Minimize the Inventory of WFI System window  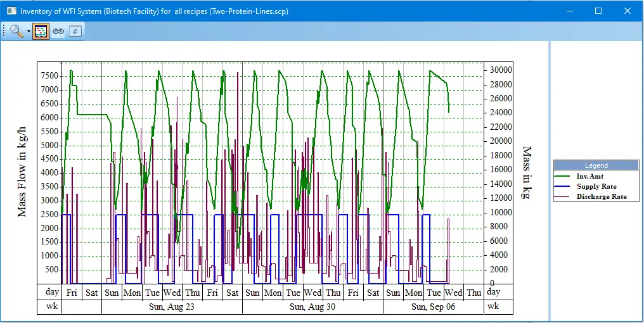570,11
